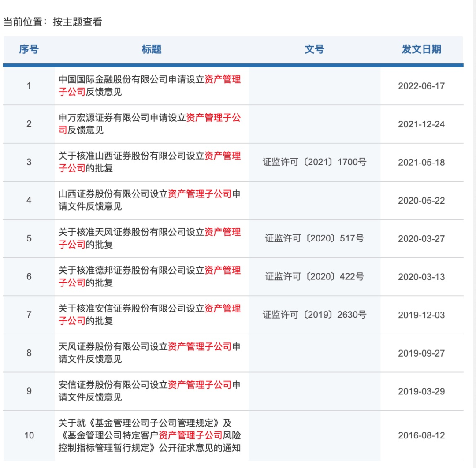The image size is (476, 468).
Task: Open 关于核准山西证券 approval document link
Action: [x=149, y=162]
